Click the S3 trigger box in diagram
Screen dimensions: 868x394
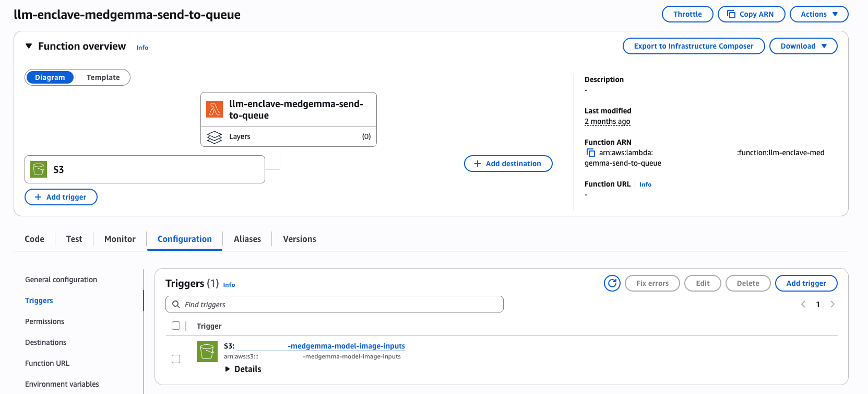pyautogui.click(x=145, y=169)
